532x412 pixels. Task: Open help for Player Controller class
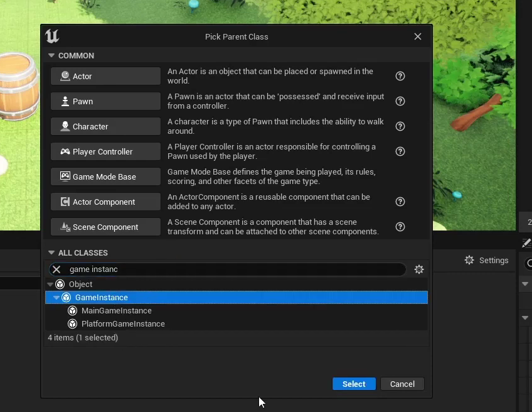click(400, 151)
